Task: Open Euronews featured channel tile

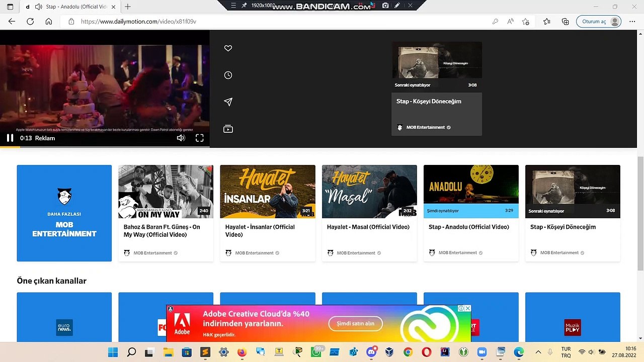Action: coord(64,317)
